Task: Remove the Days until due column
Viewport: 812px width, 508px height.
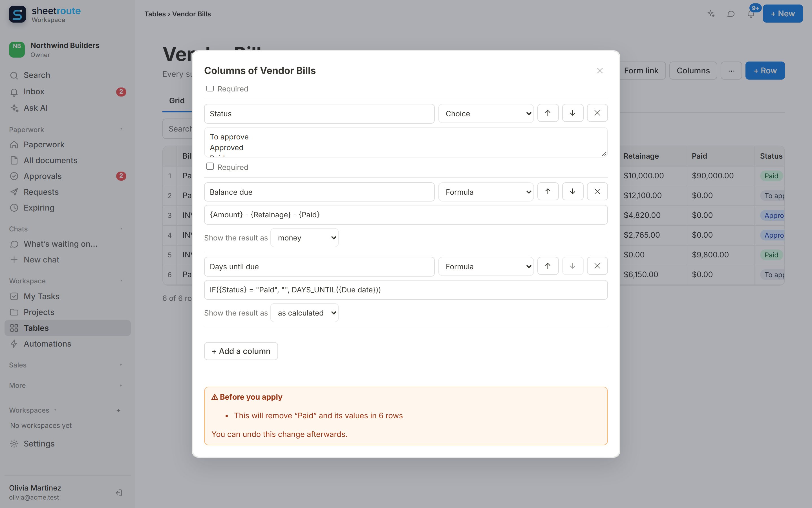Action: tap(597, 266)
